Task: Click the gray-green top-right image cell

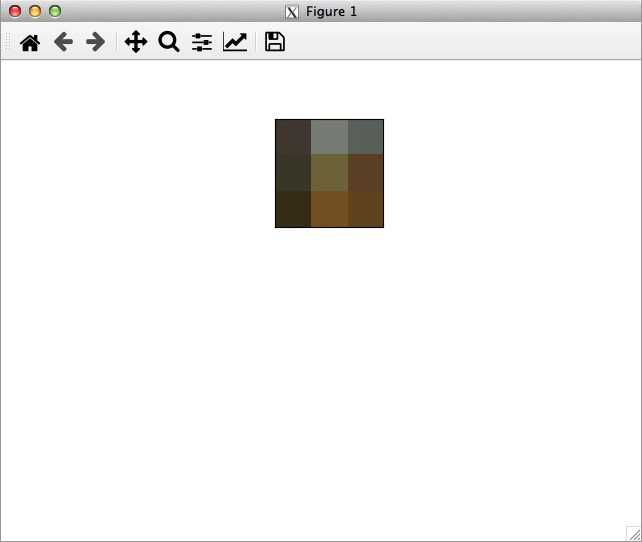Action: point(365,137)
